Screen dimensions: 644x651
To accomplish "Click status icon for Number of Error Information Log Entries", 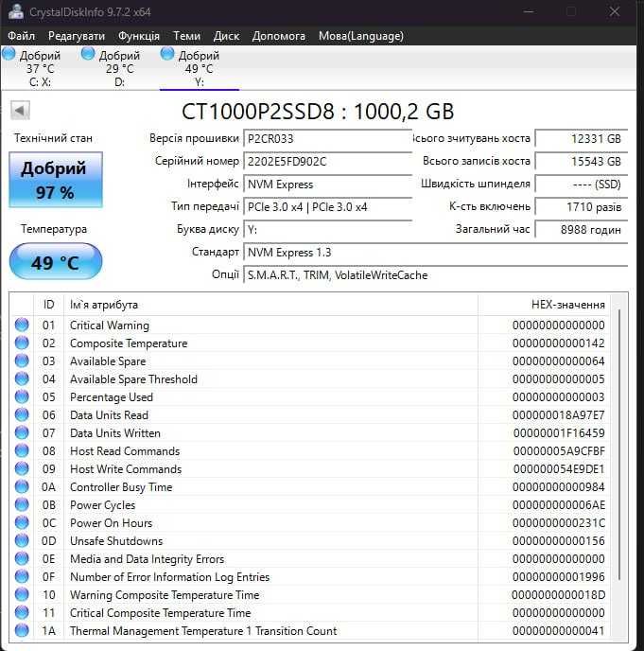I will coord(22,576).
